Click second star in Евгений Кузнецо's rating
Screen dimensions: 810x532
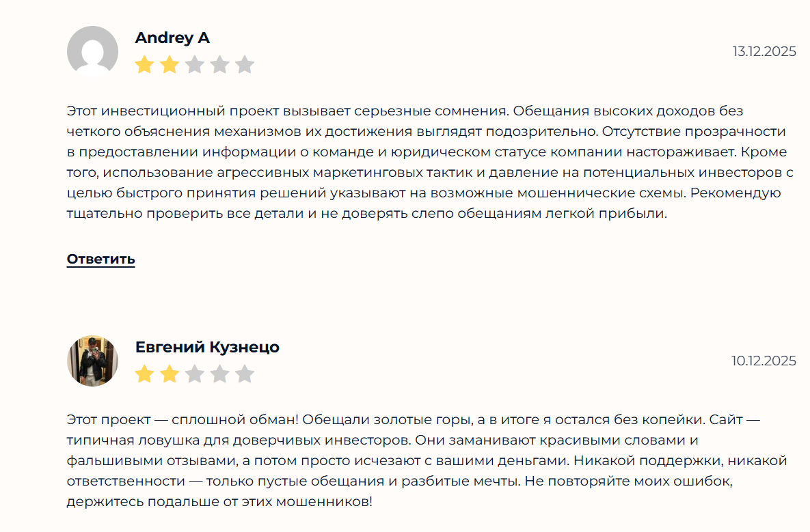[170, 374]
